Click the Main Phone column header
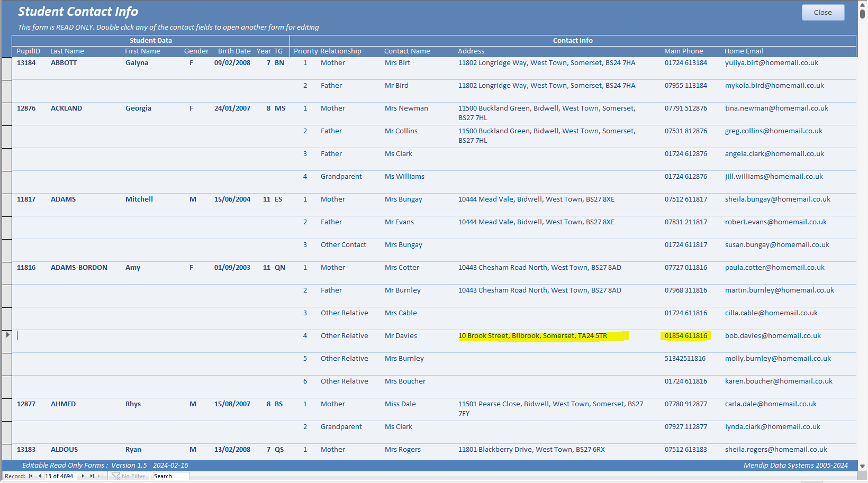 [x=684, y=51]
